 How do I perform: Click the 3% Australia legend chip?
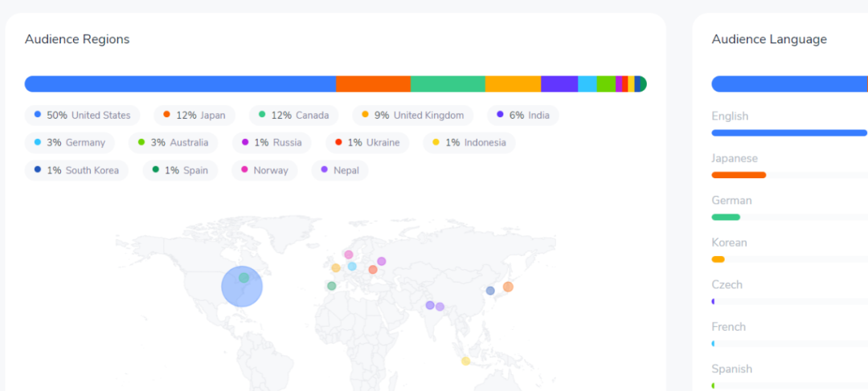point(174,143)
